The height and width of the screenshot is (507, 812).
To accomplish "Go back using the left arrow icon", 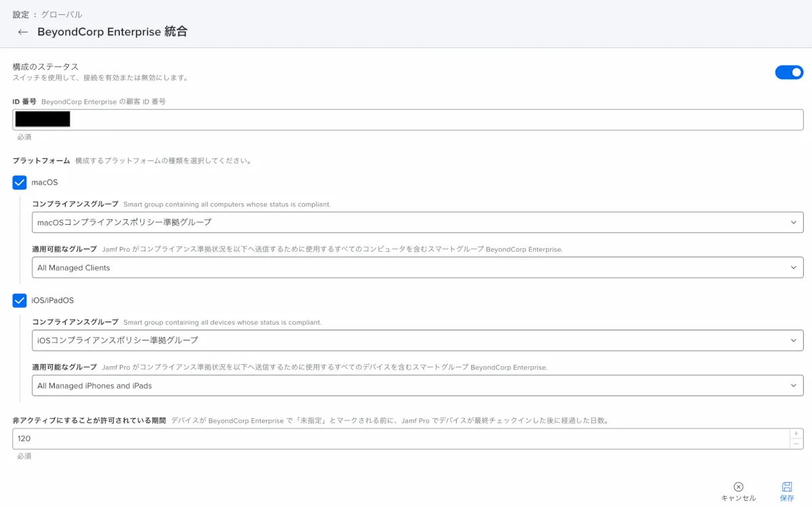I will [x=23, y=32].
